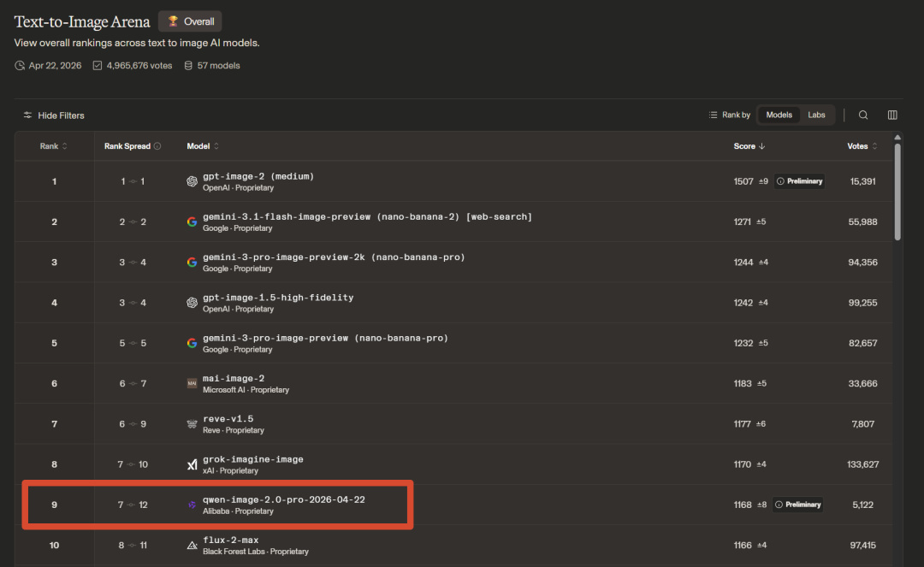This screenshot has height=567, width=924.
Task: Click the MAI logo beside mai-image-2
Action: [x=192, y=383]
